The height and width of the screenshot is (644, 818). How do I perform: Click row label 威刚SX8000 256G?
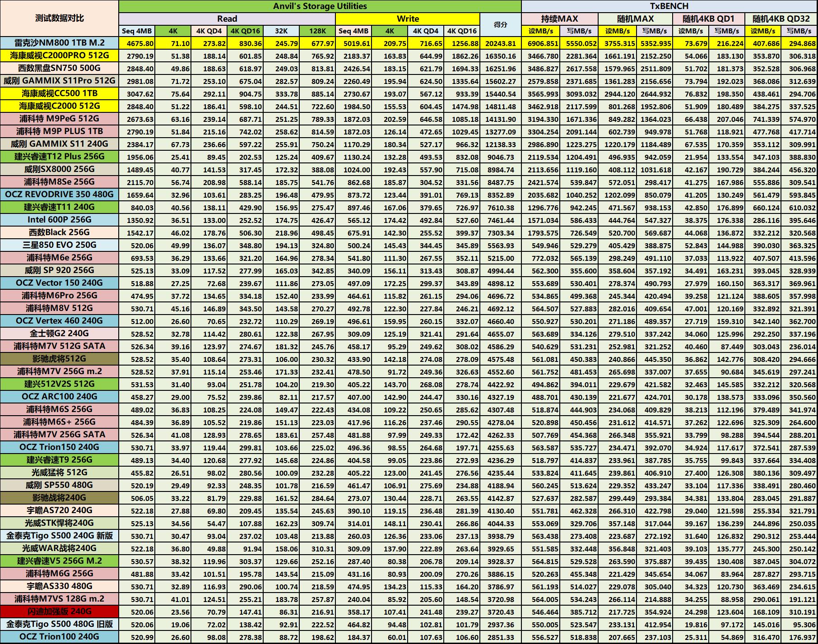[x=59, y=169]
